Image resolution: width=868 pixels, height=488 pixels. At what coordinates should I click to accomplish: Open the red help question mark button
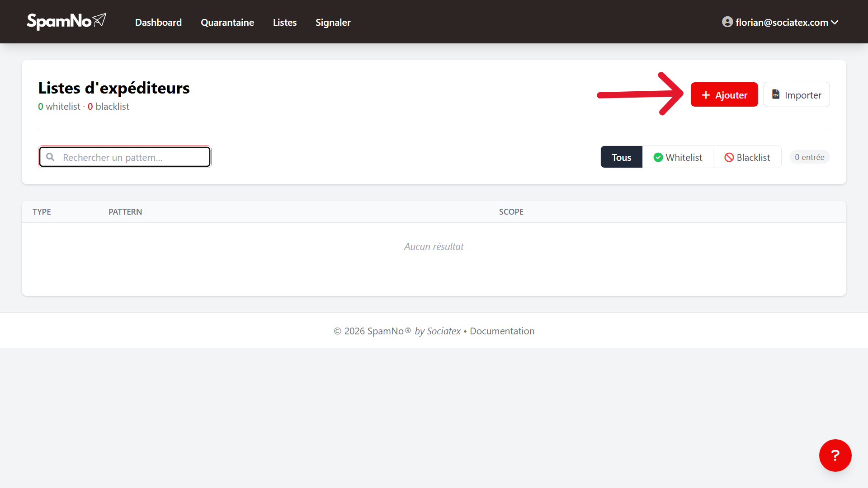[x=835, y=455]
